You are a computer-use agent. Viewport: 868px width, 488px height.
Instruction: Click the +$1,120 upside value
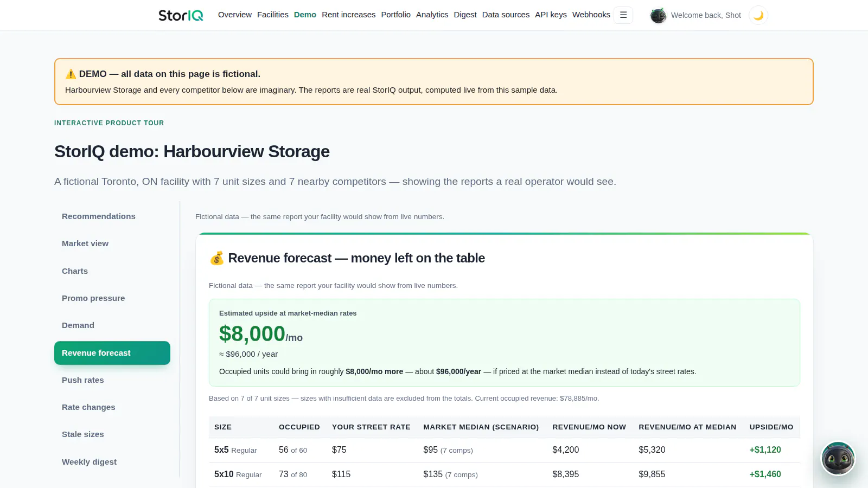[765, 450]
